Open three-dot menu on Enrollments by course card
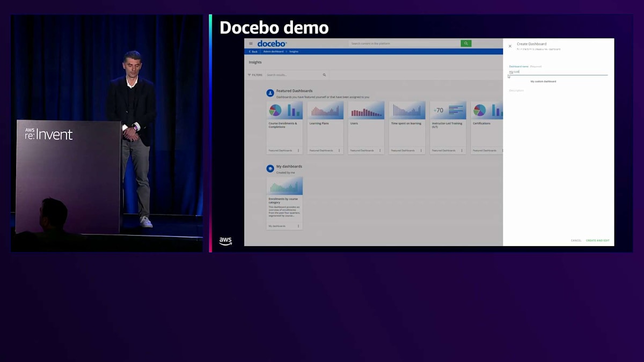The height and width of the screenshot is (362, 644). click(x=298, y=226)
